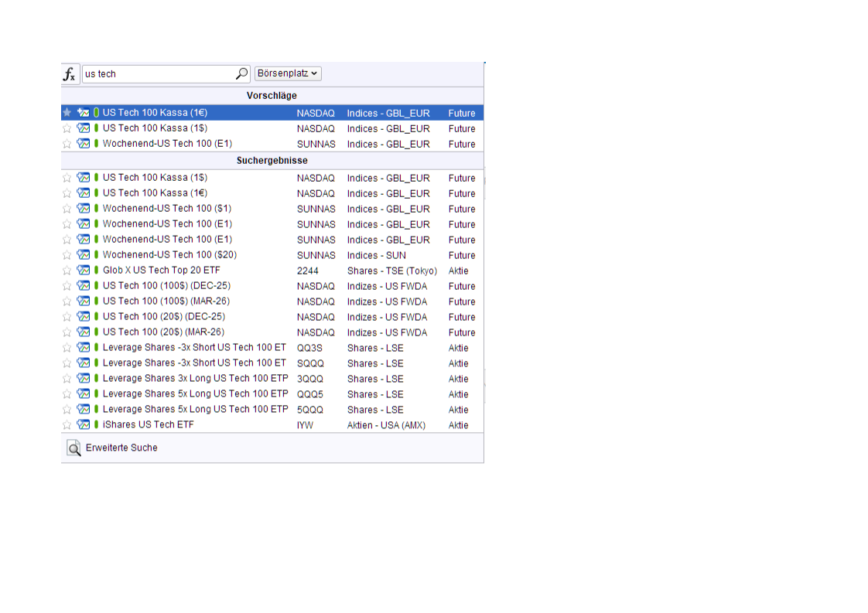Open chart icon for SQQQ Leverage Shares row

[x=84, y=363]
